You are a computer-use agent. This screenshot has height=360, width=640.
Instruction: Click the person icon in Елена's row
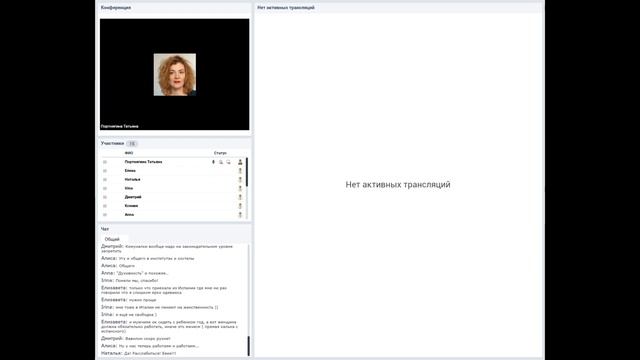click(240, 171)
